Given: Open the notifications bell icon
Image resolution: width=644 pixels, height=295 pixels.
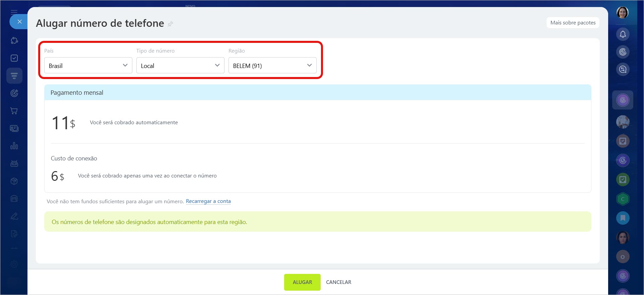Looking at the screenshot, I should 623,34.
